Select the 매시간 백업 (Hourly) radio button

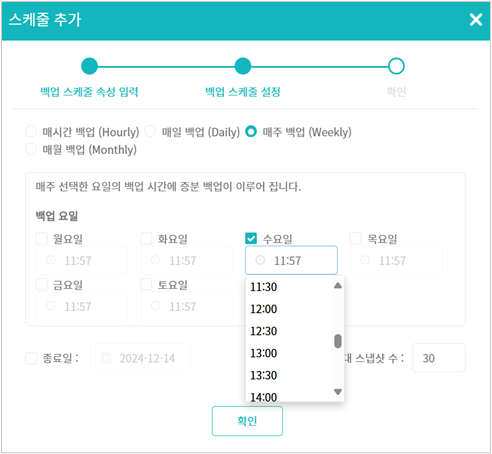pyautogui.click(x=31, y=131)
